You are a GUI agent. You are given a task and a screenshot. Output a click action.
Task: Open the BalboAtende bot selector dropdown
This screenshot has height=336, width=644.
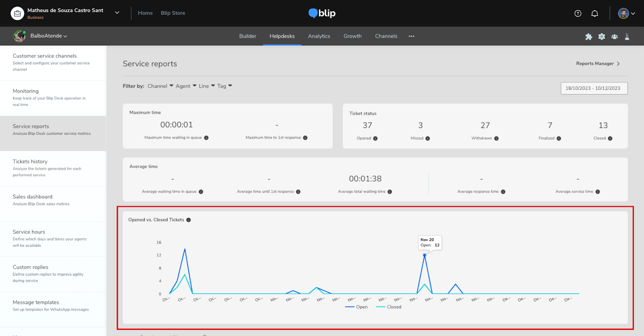tap(48, 36)
